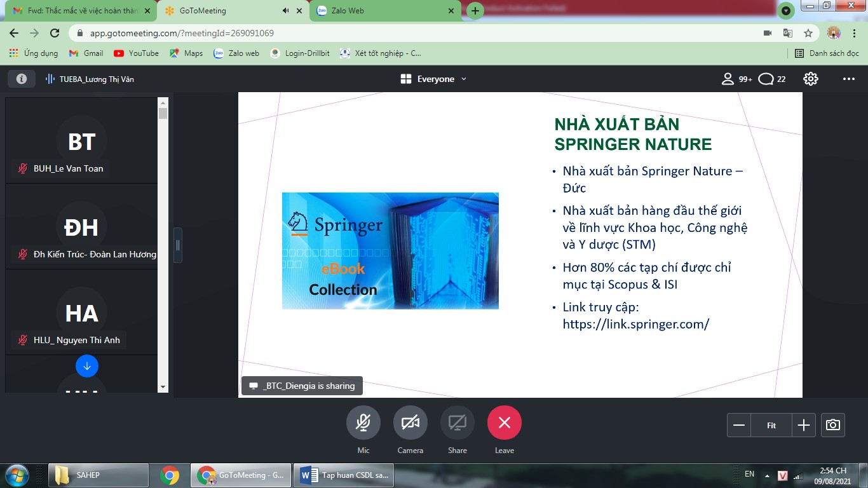Open Ứng dụng apps bookmark

click(34, 53)
